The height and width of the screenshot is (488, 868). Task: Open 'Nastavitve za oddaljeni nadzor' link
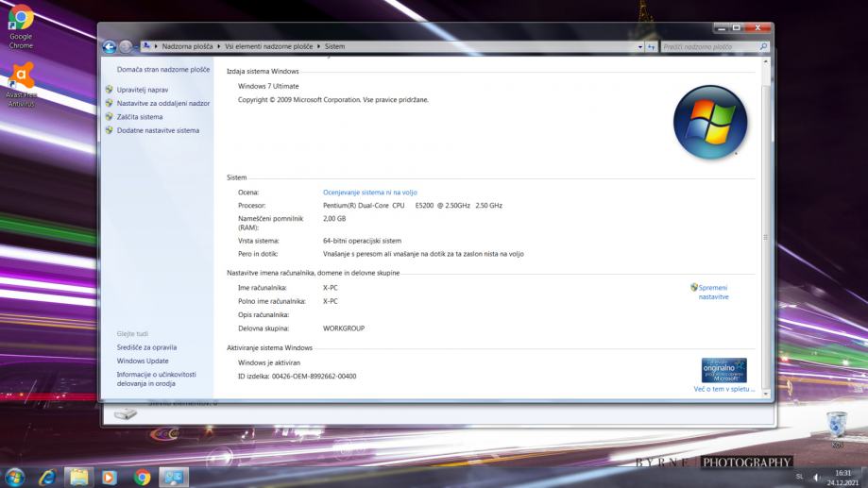(x=162, y=103)
